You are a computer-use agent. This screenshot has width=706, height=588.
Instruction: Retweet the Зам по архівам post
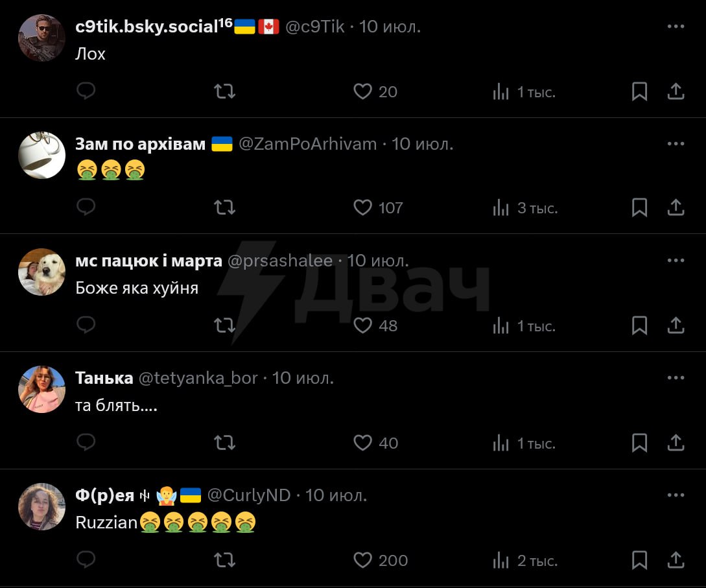[x=224, y=207]
